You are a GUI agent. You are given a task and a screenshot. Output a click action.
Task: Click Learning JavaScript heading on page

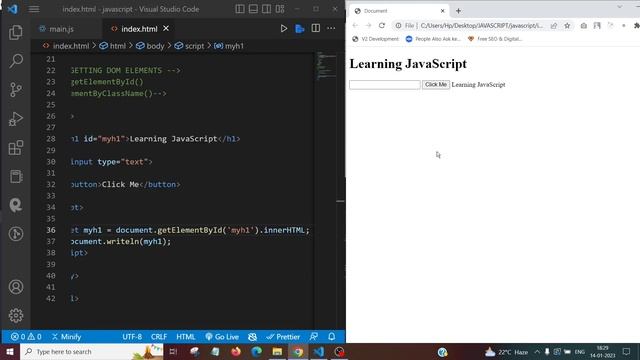point(408,64)
